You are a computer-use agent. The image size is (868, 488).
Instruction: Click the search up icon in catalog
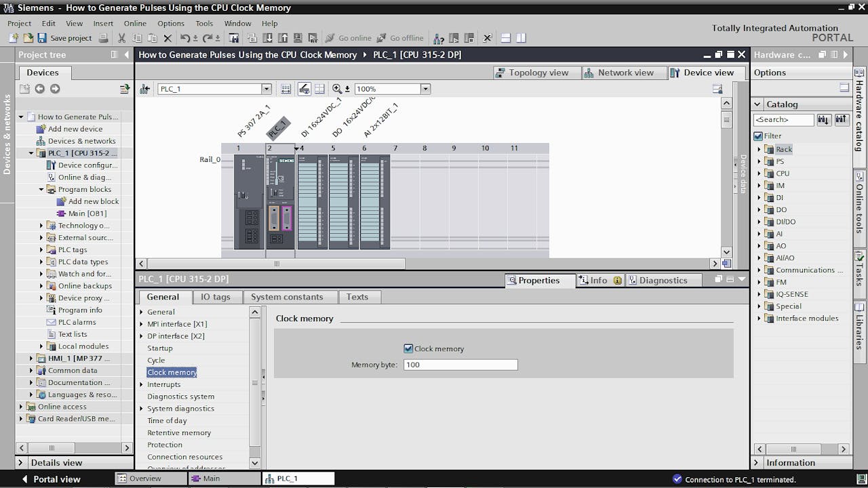point(842,120)
